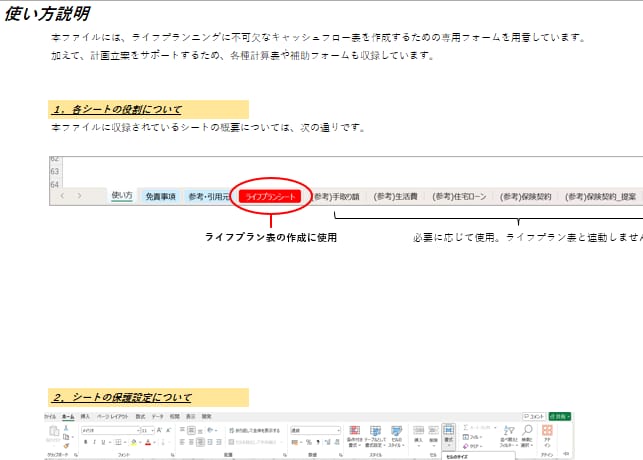Click the Cut scissors icon

click(x=66, y=428)
